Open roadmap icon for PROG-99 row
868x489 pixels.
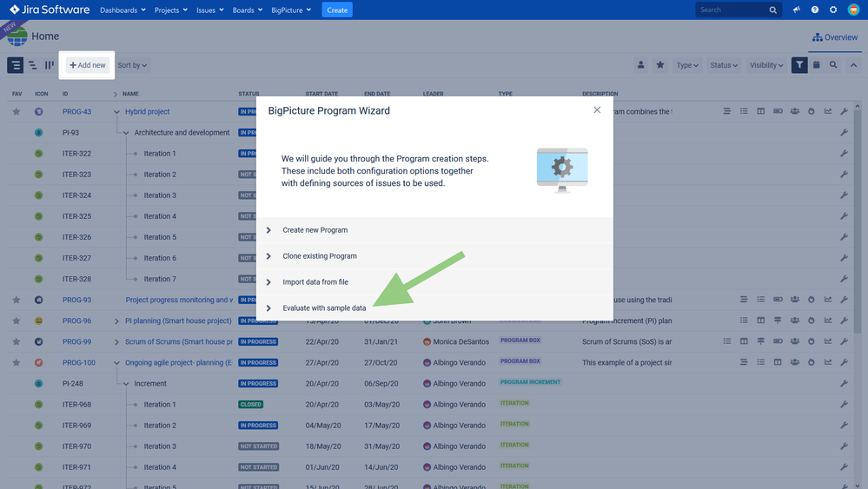(760, 341)
